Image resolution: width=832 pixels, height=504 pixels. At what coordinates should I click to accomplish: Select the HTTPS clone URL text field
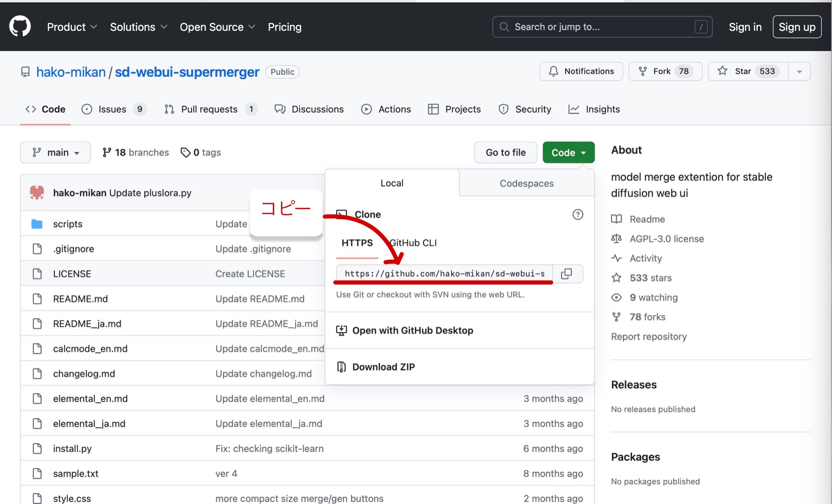444,274
